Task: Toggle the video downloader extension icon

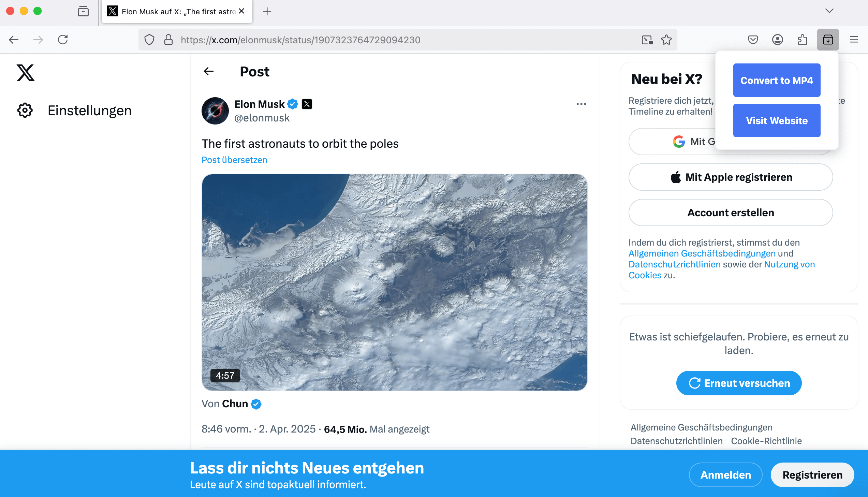Action: pyautogui.click(x=828, y=40)
